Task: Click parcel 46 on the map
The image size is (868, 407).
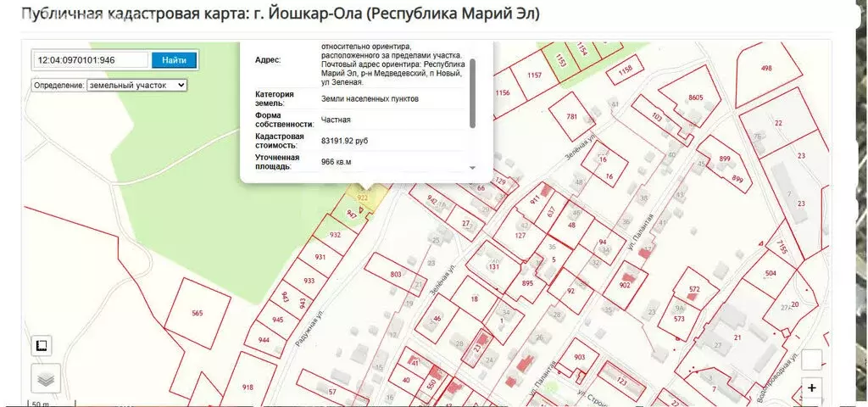Action: [x=437, y=319]
